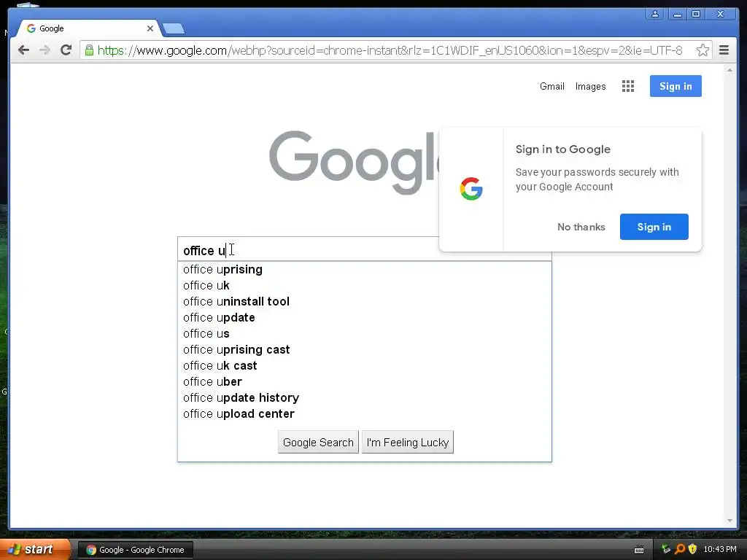Select suggestion "office update history"

point(365,397)
